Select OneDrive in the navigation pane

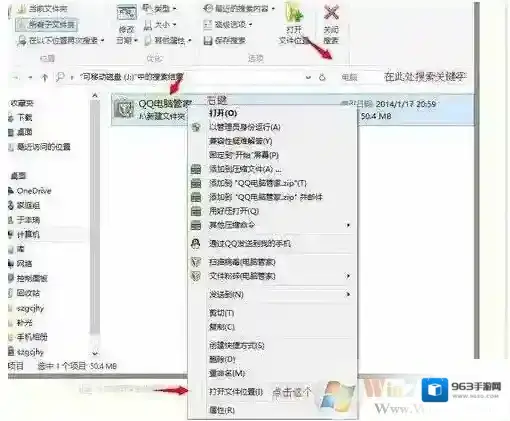[x=34, y=191]
